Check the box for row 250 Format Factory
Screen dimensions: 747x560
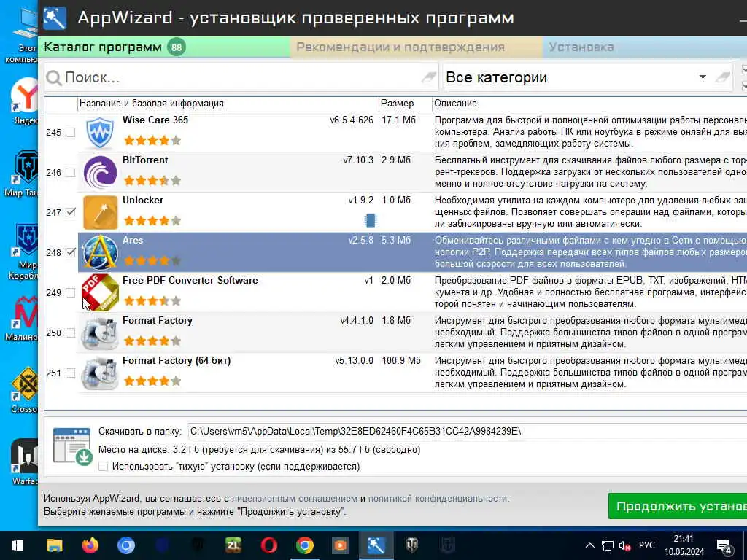(x=71, y=332)
